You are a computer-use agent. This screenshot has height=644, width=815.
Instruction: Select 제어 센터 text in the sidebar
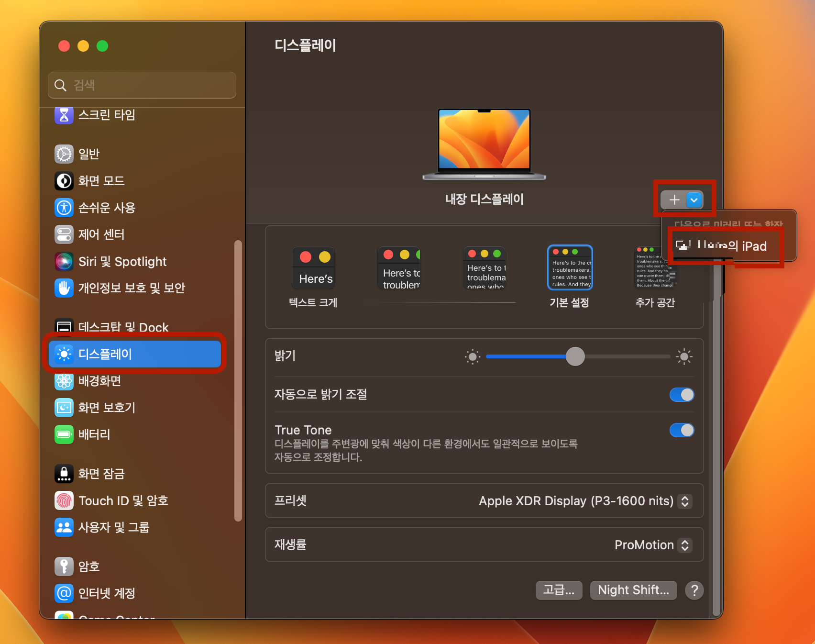101,234
